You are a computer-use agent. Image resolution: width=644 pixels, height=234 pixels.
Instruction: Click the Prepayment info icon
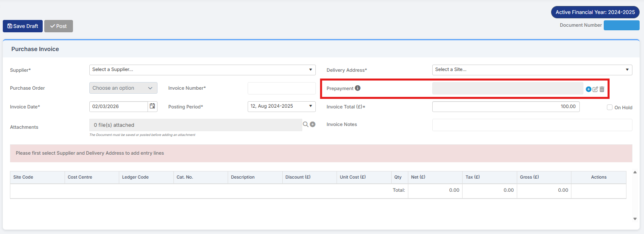[x=358, y=88]
